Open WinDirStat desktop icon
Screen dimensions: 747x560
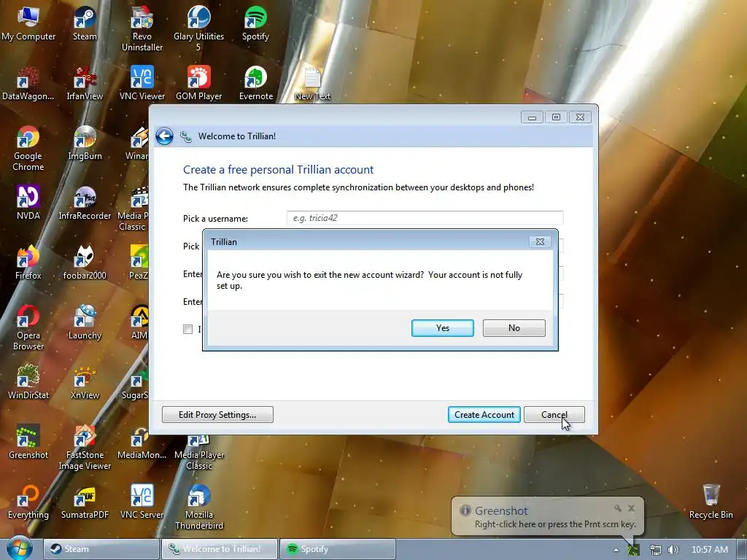coord(28,382)
